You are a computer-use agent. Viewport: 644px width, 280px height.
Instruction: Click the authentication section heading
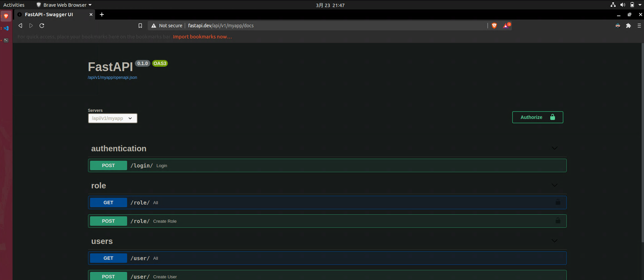119,149
